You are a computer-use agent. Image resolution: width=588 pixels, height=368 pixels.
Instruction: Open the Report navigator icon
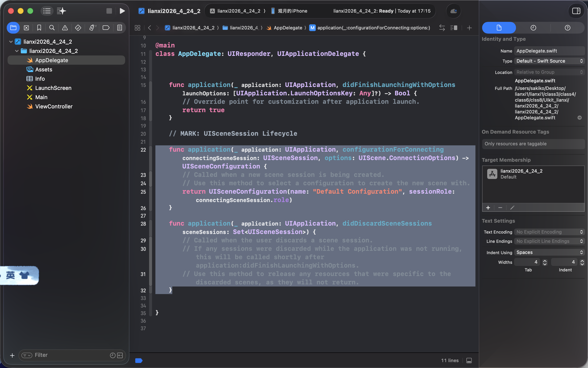119,28
